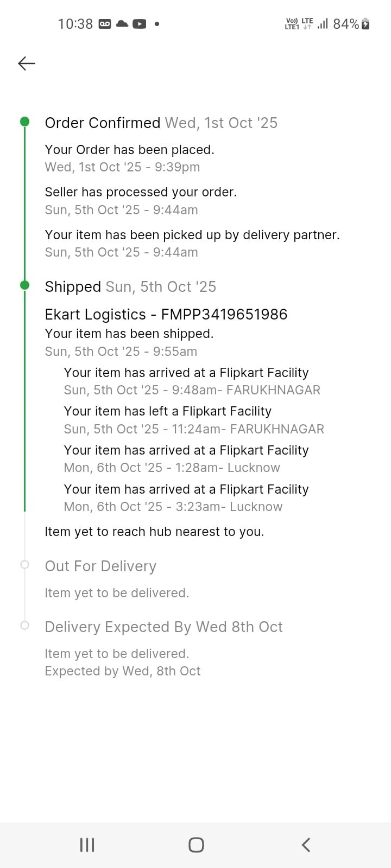Tap the 11:24am left FARUKHNAGAR facility entry

coord(194,420)
